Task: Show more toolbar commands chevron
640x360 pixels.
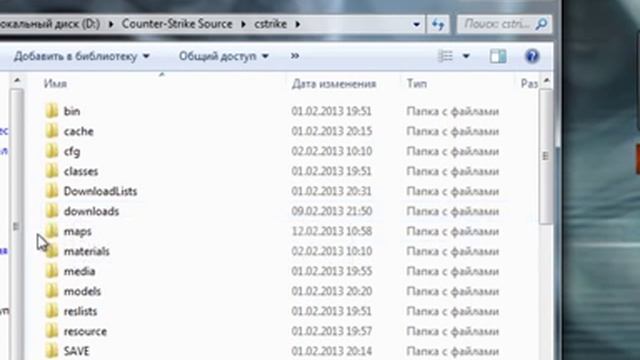Action: (x=295, y=56)
